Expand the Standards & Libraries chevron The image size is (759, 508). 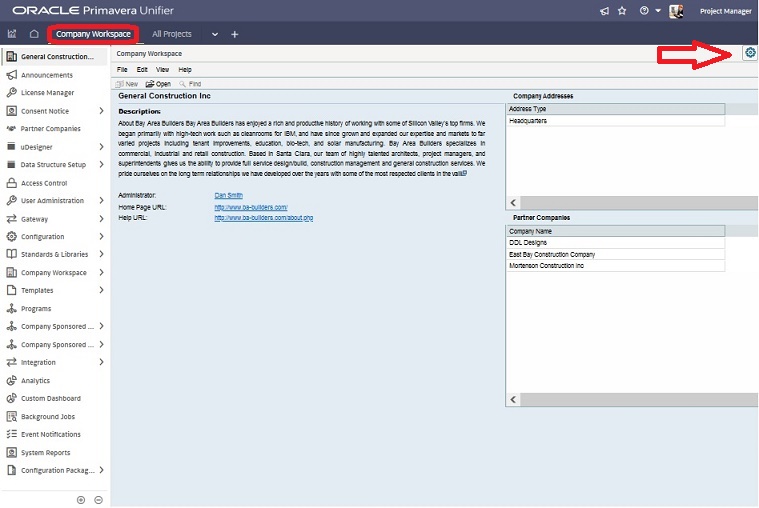[101, 254]
